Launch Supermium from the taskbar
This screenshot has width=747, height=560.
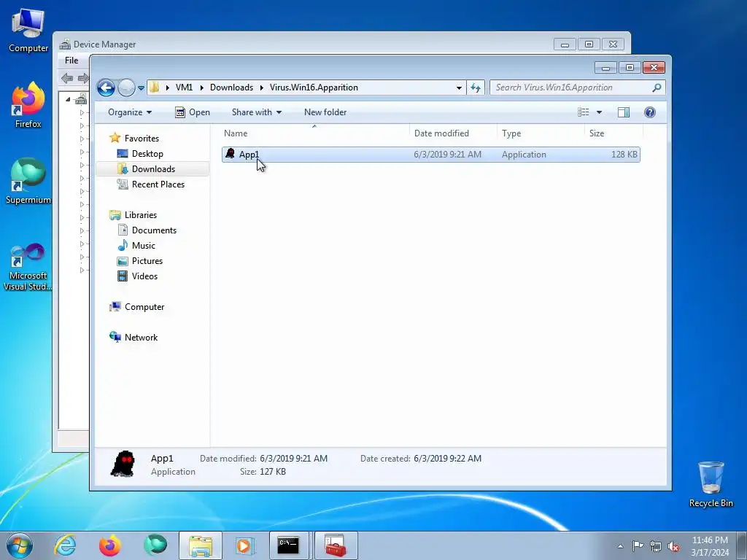coord(155,545)
